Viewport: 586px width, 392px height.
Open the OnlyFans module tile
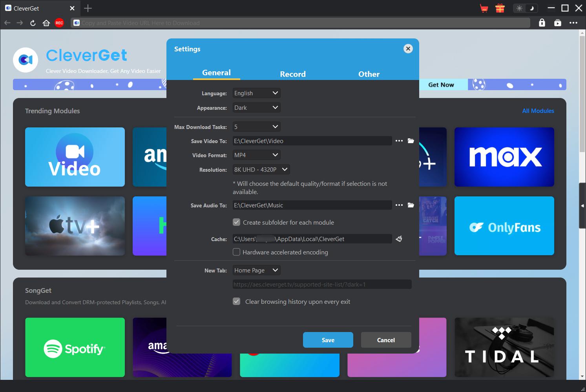click(504, 226)
